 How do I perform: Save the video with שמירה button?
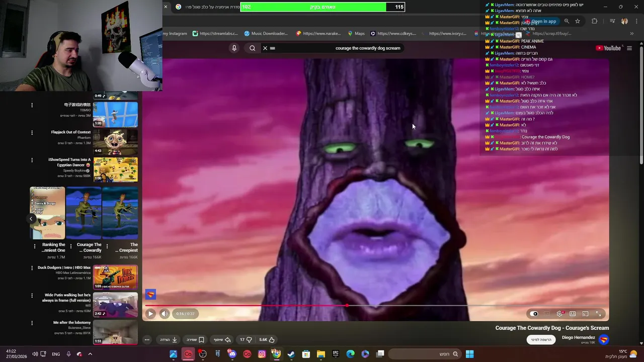195,339
